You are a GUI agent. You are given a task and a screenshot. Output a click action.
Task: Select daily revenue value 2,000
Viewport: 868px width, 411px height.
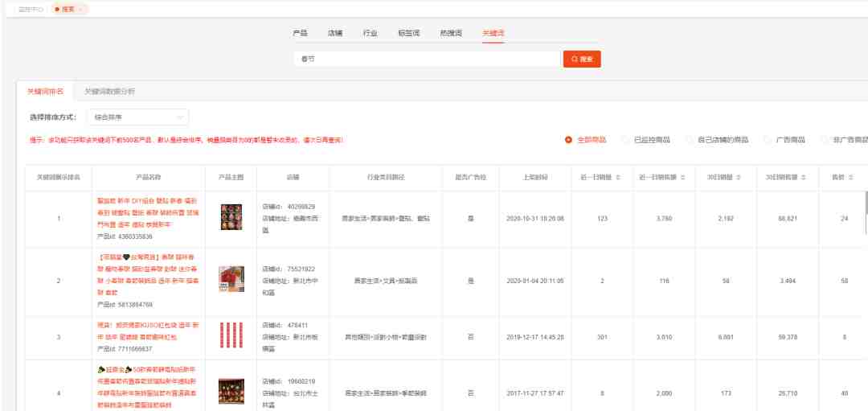(x=665, y=393)
